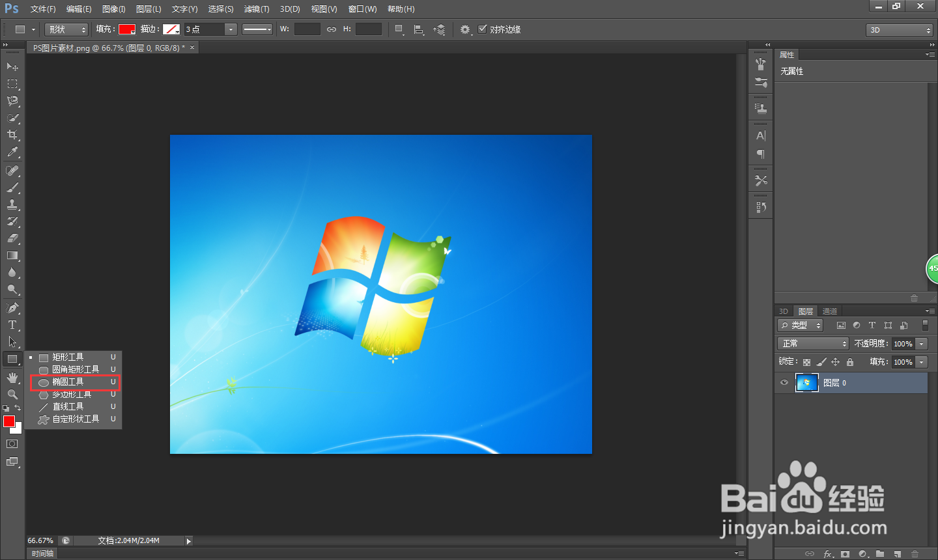Select the Zoom tool
Image resolution: width=938 pixels, height=560 pixels.
point(12,395)
